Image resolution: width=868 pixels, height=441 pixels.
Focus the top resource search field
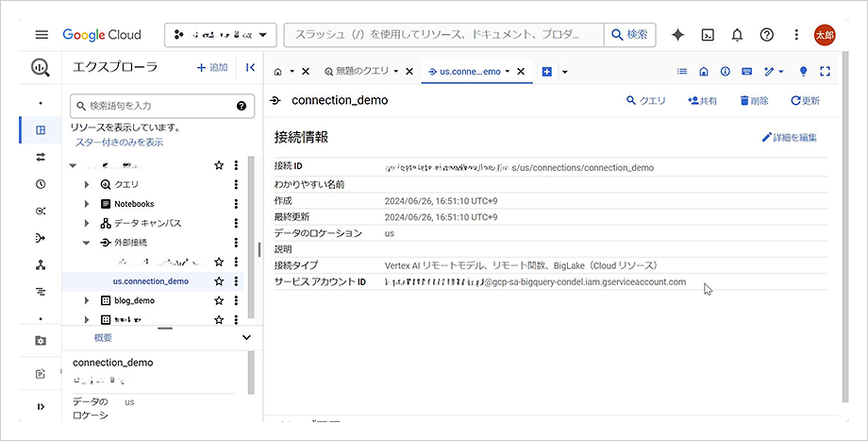coord(444,35)
